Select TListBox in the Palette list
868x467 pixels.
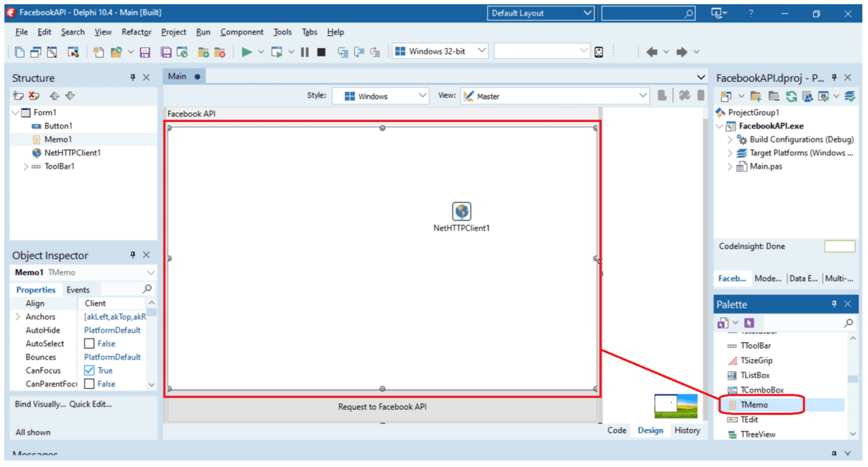tap(754, 375)
